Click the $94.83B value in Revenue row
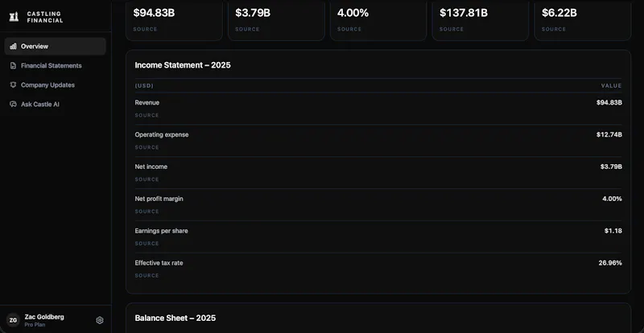 pos(609,103)
